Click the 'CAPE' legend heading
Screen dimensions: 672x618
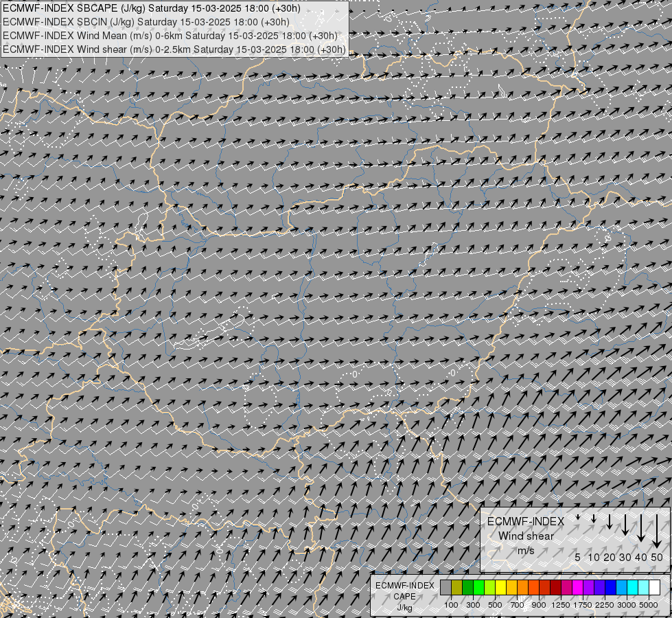[404, 597]
